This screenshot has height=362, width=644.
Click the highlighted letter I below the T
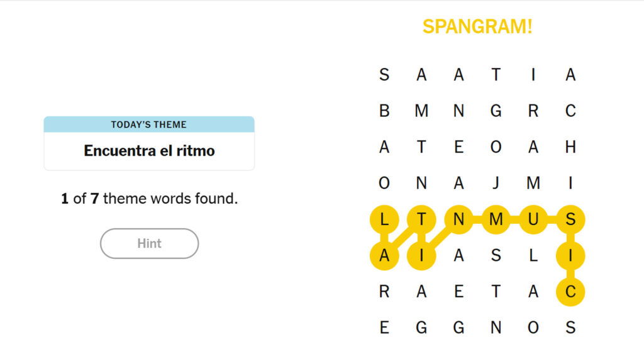420,255
